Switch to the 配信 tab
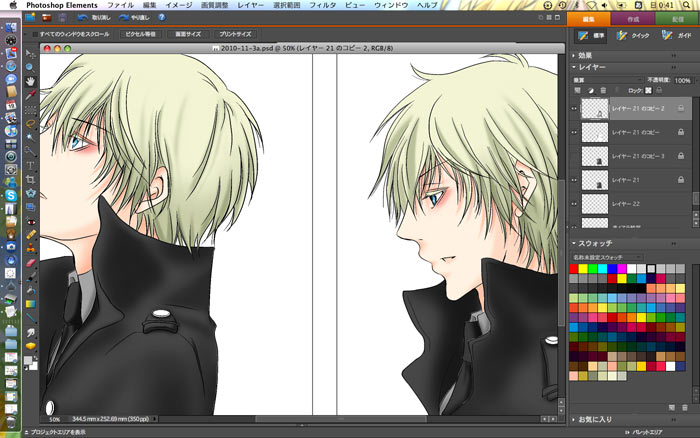The width and height of the screenshot is (700, 438). 677,19
